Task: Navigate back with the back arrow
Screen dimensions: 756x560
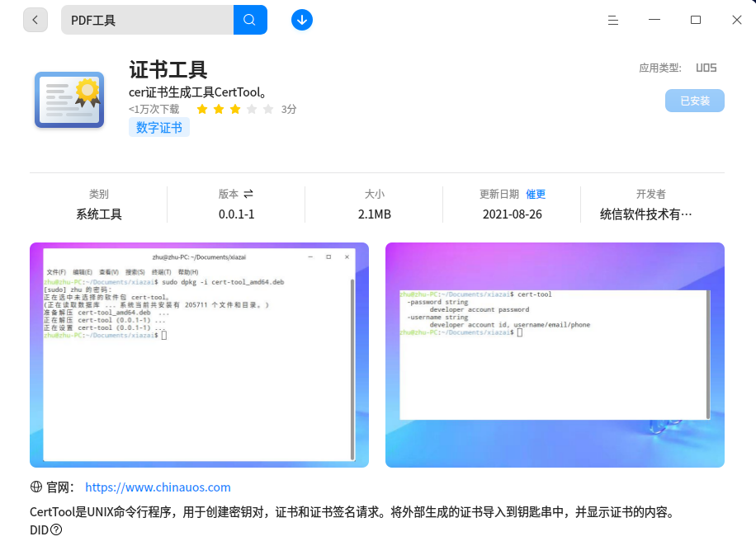Action: [x=35, y=19]
